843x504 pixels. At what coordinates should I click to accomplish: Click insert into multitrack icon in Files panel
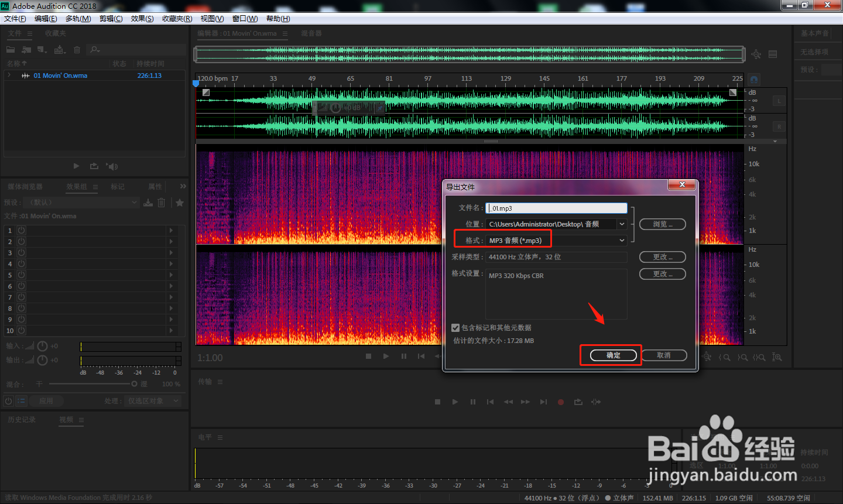(60, 50)
